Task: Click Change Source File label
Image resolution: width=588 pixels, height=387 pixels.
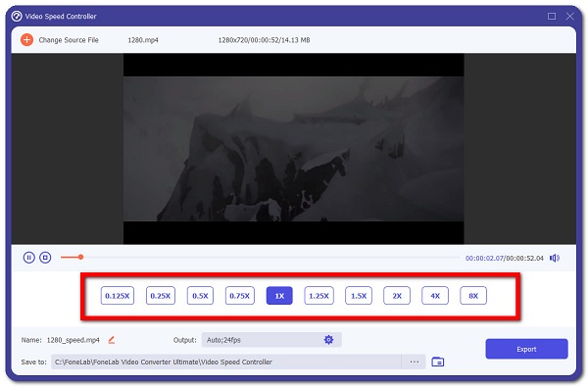Action: tap(69, 40)
